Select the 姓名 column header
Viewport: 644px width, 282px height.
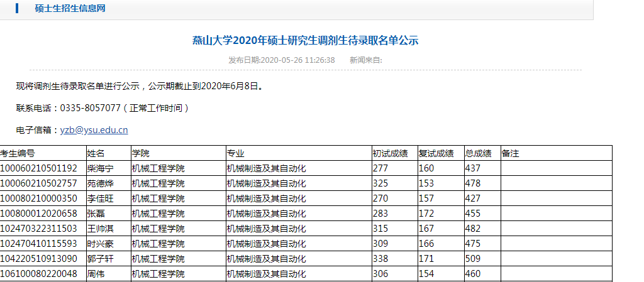pyautogui.click(x=96, y=153)
